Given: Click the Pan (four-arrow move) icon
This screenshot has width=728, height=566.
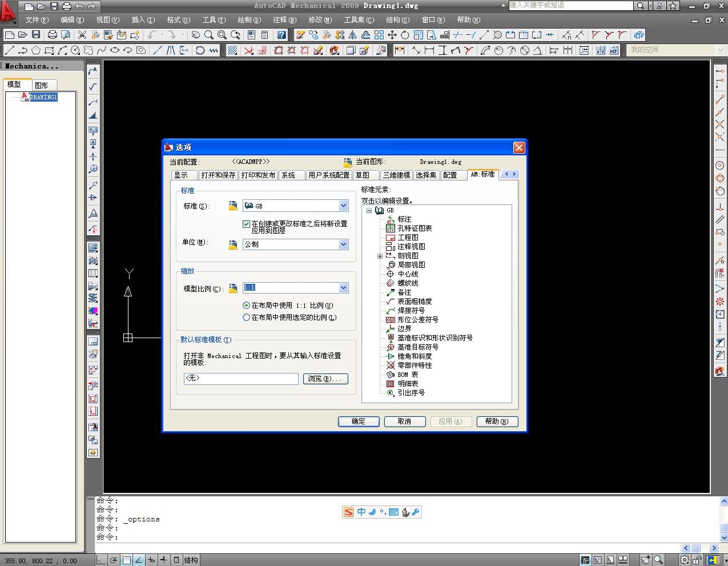Looking at the screenshot, I should [392, 35].
